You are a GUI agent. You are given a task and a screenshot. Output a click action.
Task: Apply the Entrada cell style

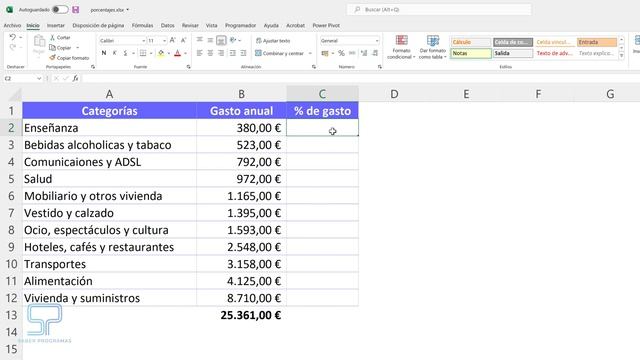597,42
